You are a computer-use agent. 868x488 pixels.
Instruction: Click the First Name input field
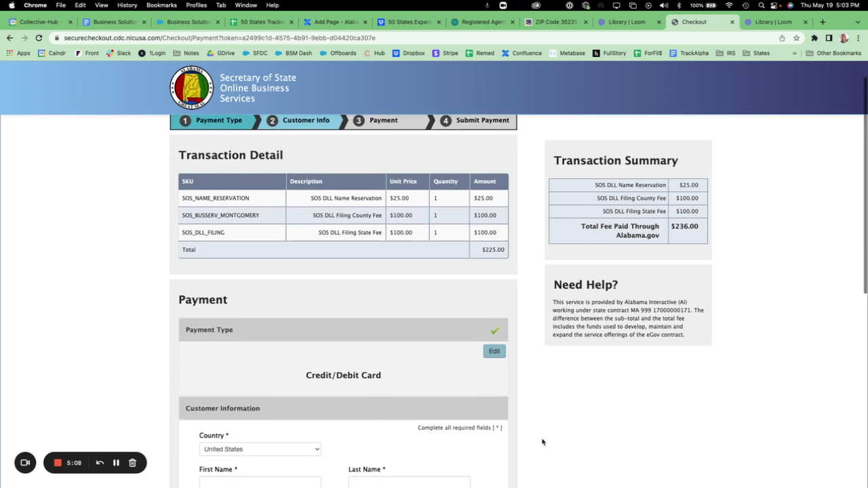click(260, 482)
